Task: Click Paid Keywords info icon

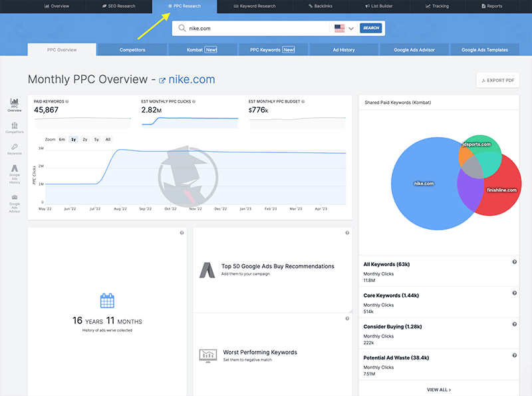Action: pos(67,102)
